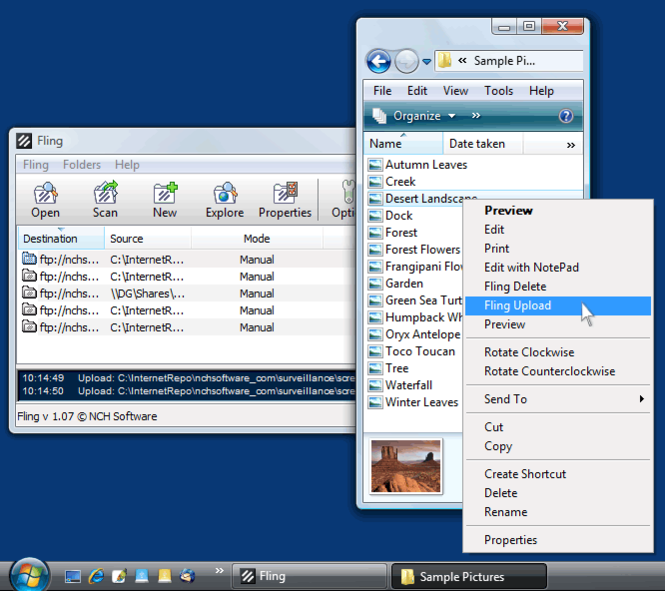The width and height of the screenshot is (665, 591).
Task: Open the Fling menu in Fling window
Action: 36,164
